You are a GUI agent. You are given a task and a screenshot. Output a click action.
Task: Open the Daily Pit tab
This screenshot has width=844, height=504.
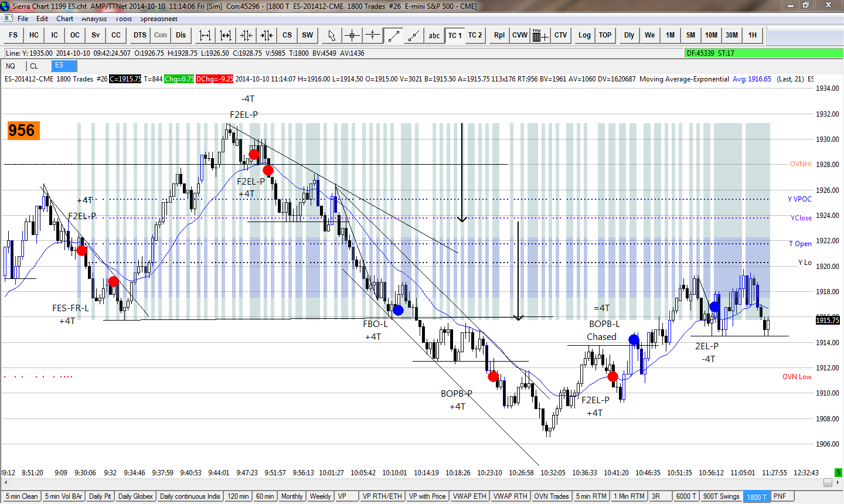point(100,496)
